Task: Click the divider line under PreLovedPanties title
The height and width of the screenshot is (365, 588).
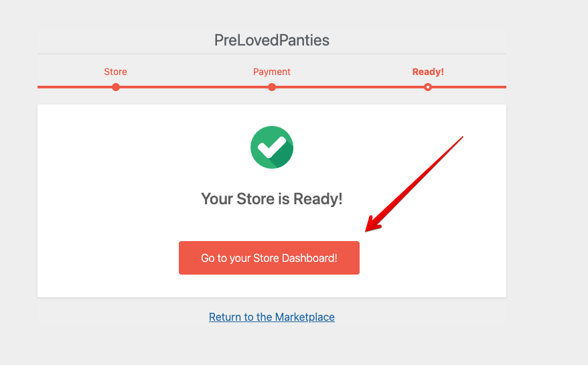Action: click(x=272, y=54)
